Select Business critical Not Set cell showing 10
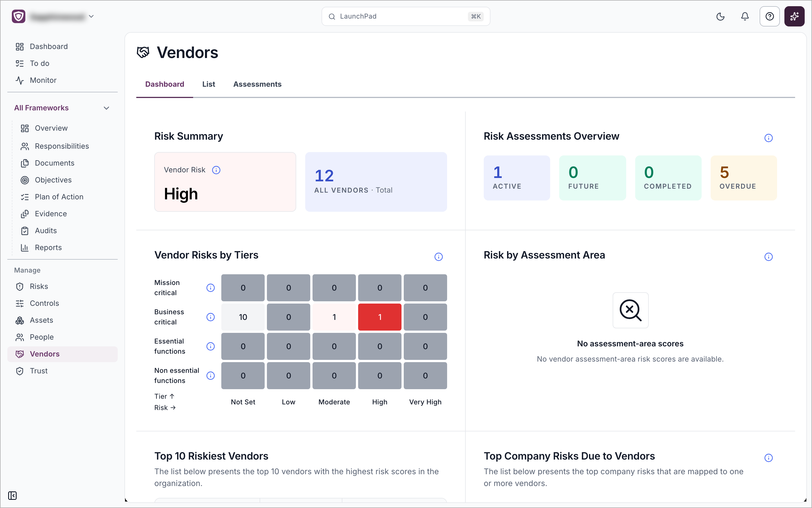 [x=243, y=317]
